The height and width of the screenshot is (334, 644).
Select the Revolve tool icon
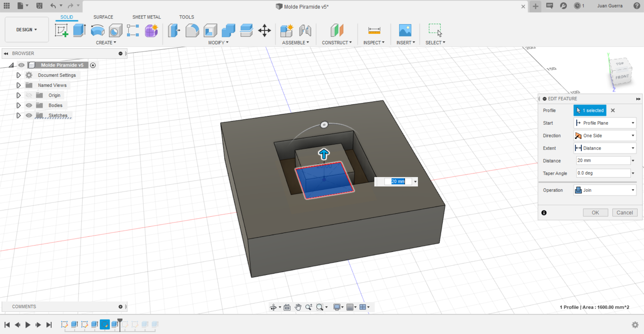(98, 30)
